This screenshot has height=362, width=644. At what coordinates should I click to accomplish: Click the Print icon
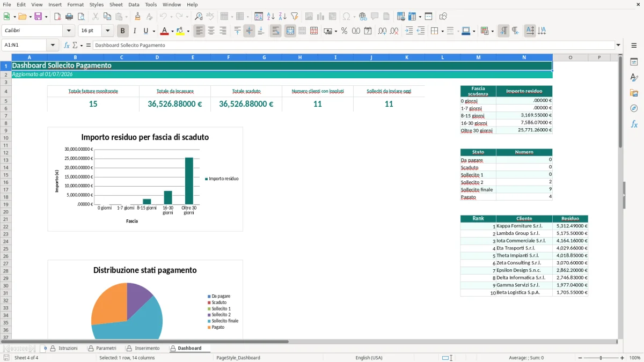click(x=69, y=17)
